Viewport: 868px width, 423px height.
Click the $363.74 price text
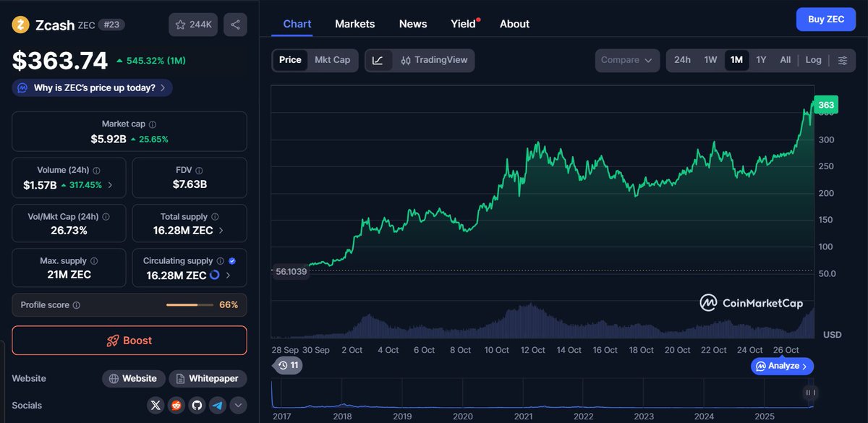tap(59, 61)
